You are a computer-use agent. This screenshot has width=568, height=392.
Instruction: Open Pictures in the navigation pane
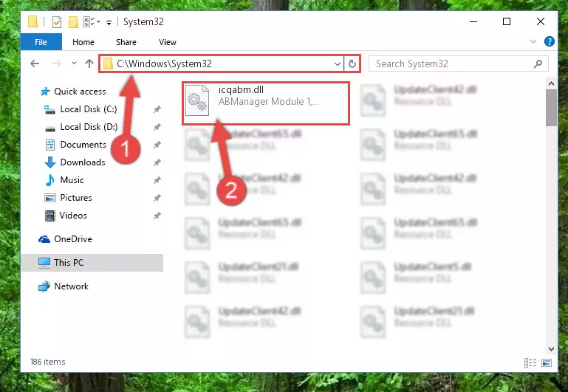[x=76, y=198]
